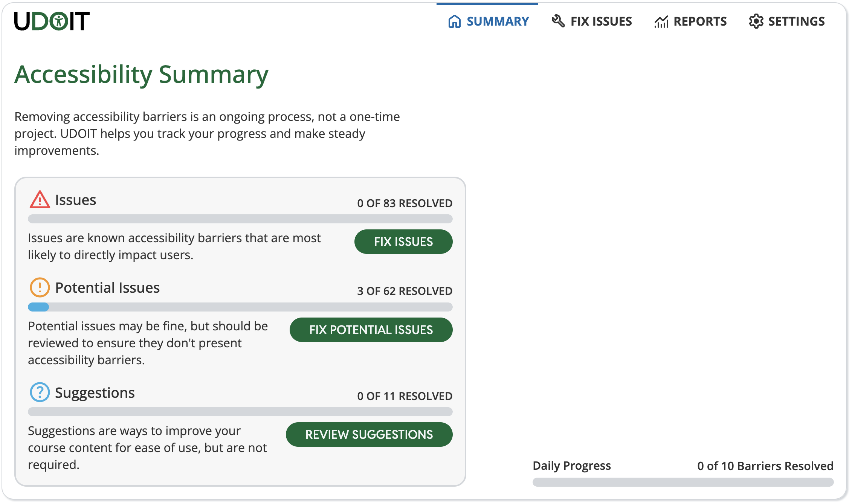Screen dimensions: 852x504
Task: Click the 'Issues are known accessibility barriers' description
Action: point(174,246)
